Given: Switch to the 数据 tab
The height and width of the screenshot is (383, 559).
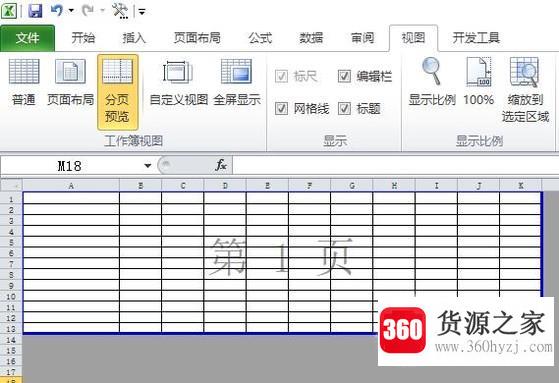Looking at the screenshot, I should pos(311,38).
